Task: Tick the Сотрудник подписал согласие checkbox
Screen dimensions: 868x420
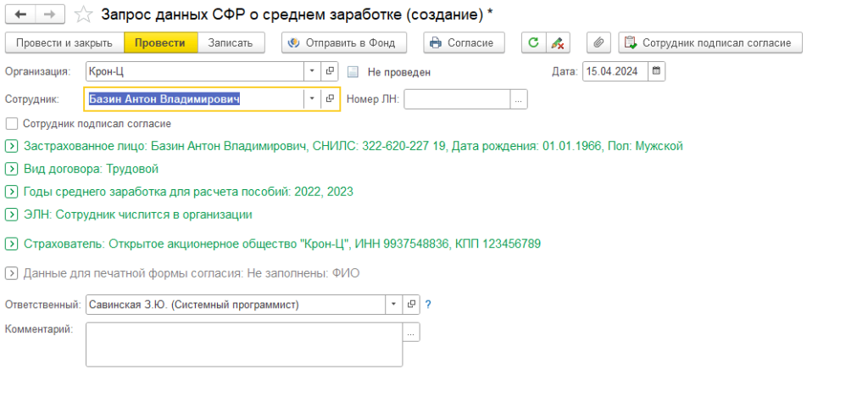Action: [x=12, y=124]
